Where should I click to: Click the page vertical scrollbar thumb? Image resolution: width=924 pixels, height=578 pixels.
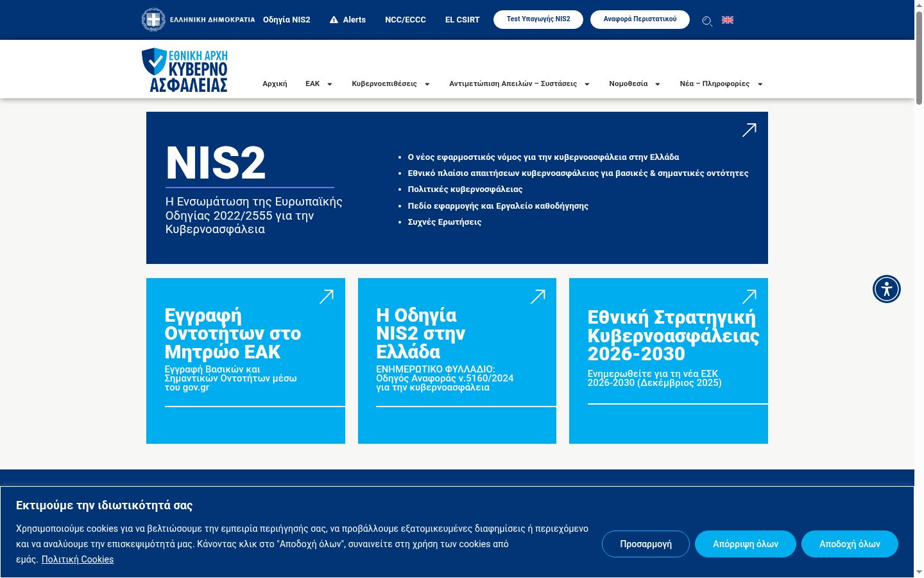919,58
